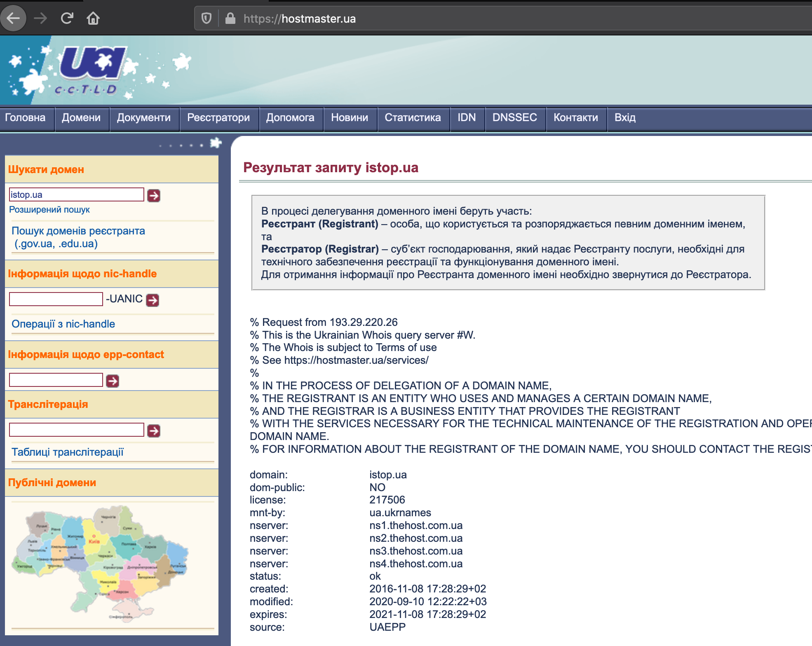Open Операції з nic-handle link

pos(63,324)
